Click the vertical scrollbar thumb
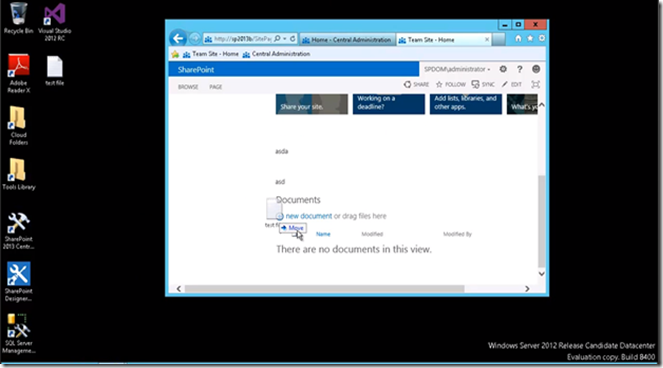This screenshot has width=663, height=368. click(x=542, y=220)
